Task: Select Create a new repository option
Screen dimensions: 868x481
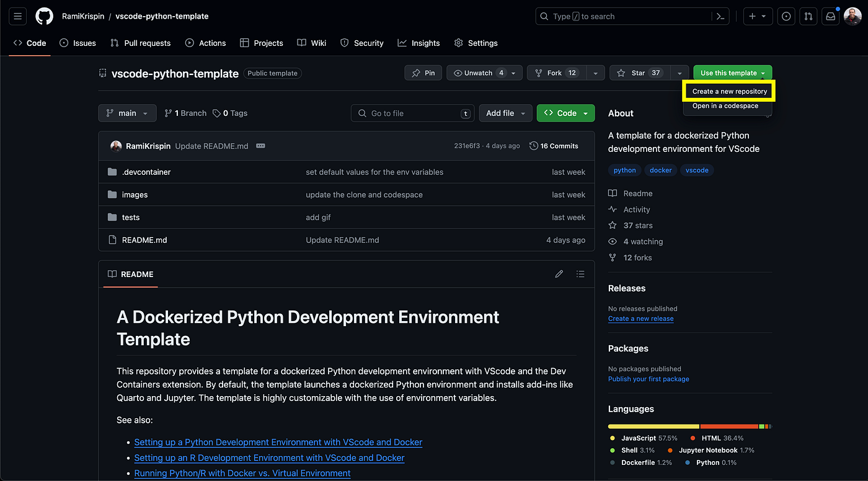Action: [729, 91]
